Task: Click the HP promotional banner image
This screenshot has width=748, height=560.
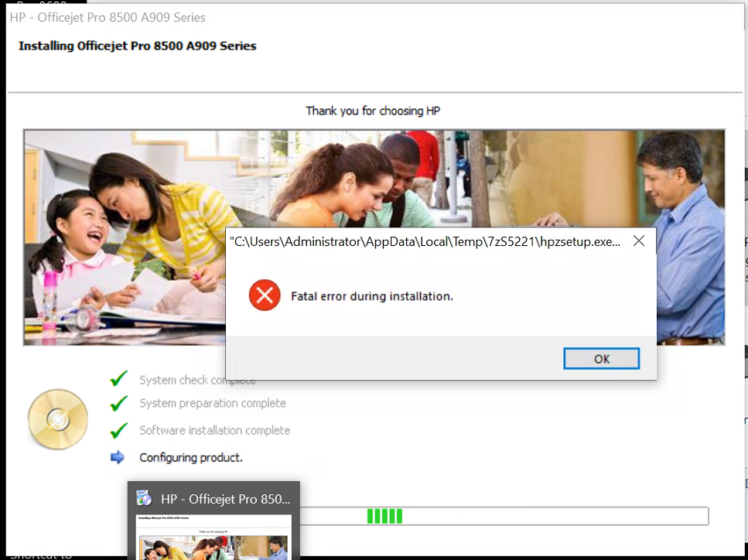Action: click(374, 237)
